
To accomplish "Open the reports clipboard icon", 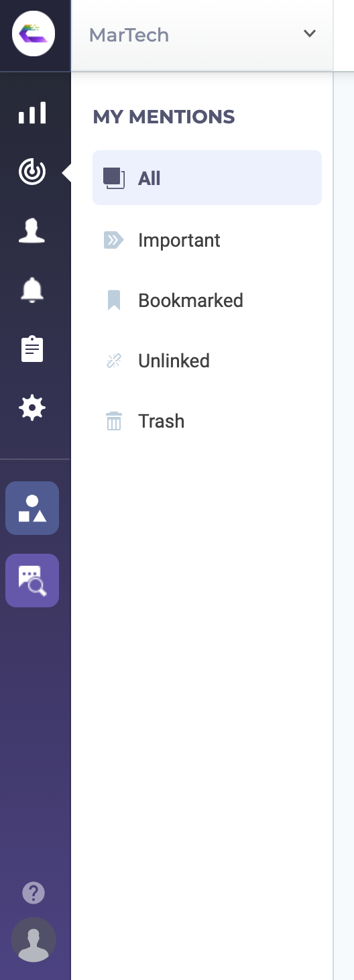I will coord(32,349).
